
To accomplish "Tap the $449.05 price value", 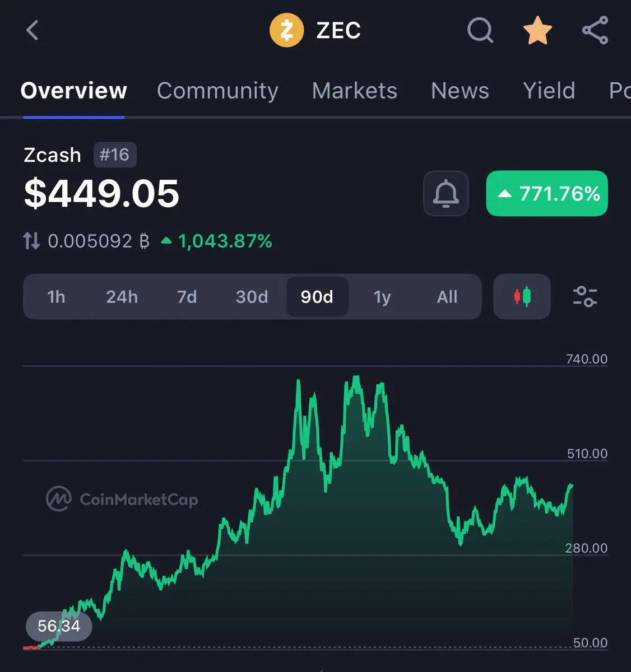I will (101, 193).
